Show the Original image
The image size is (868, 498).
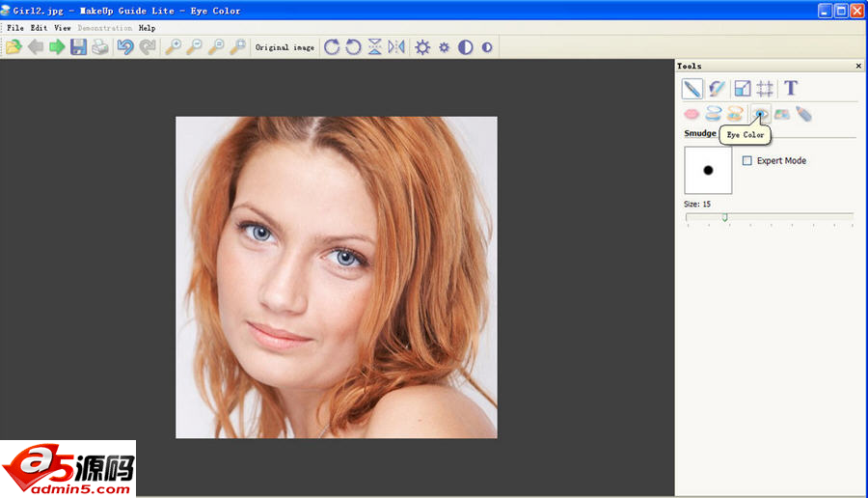(285, 47)
